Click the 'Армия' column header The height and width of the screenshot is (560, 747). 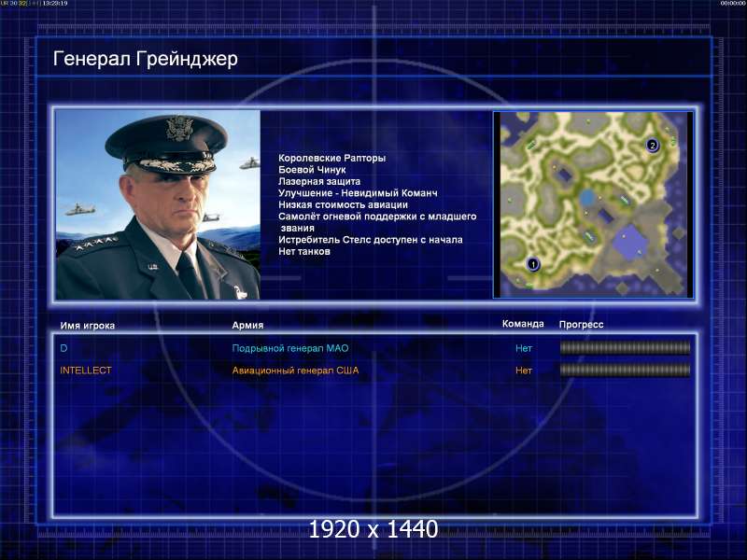(247, 325)
